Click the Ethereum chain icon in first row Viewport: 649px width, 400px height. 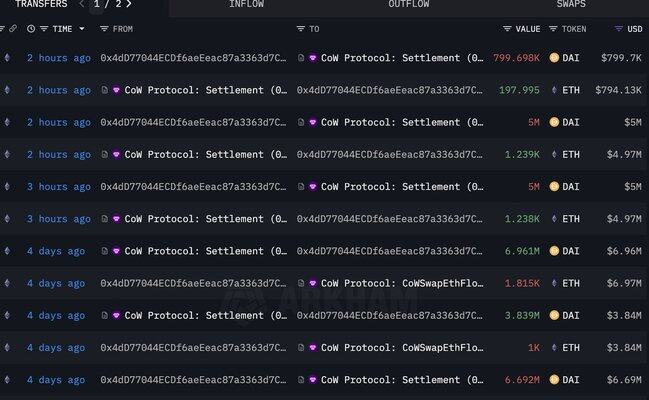(x=10, y=58)
